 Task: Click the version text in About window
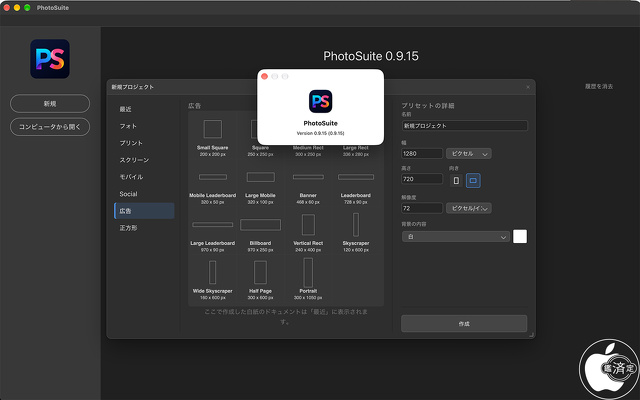pyautogui.click(x=320, y=133)
